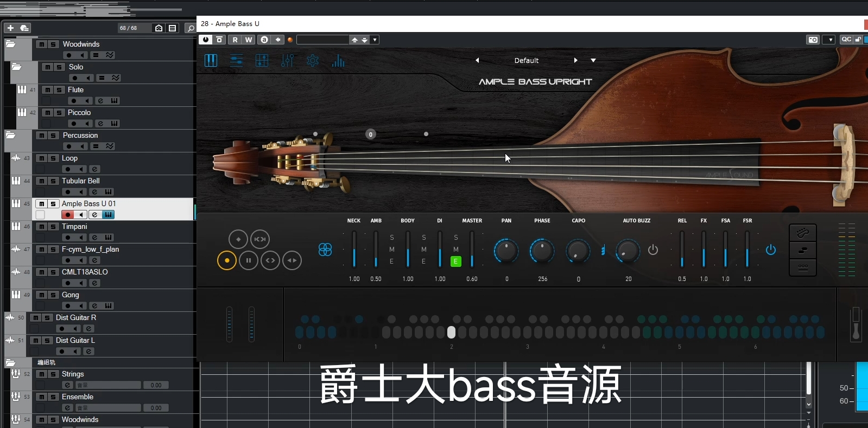The image size is (868, 428).
Task: Click the pause round button
Action: click(249, 260)
